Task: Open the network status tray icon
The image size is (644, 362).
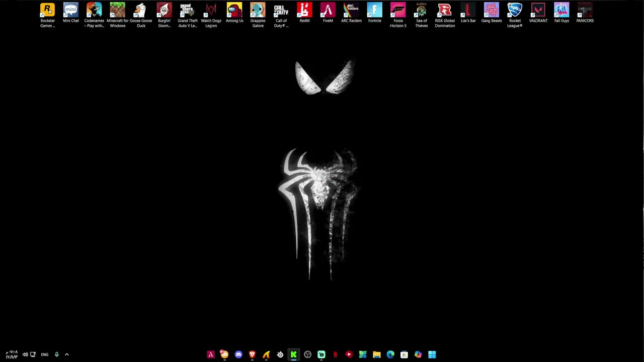Action: 33,354
